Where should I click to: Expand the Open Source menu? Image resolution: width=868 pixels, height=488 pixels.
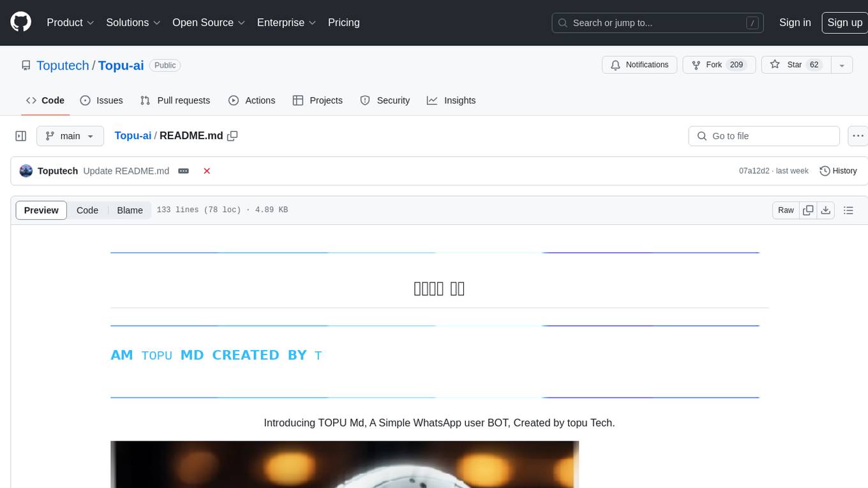[209, 22]
